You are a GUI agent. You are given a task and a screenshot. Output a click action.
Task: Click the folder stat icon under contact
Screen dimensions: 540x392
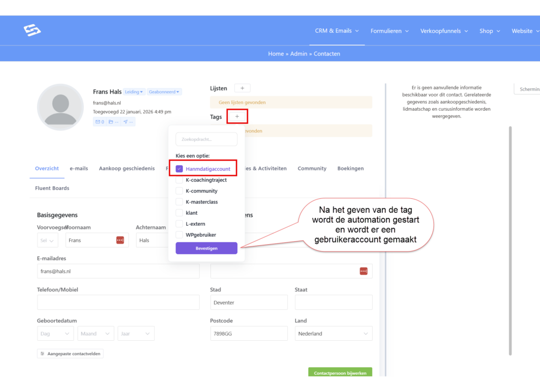pyautogui.click(x=113, y=122)
